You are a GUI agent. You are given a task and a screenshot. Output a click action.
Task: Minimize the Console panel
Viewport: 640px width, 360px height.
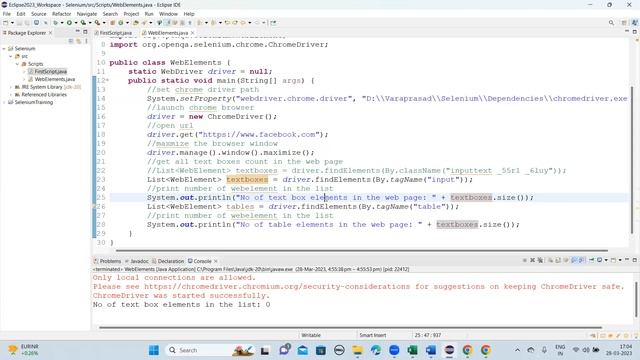[627, 260]
